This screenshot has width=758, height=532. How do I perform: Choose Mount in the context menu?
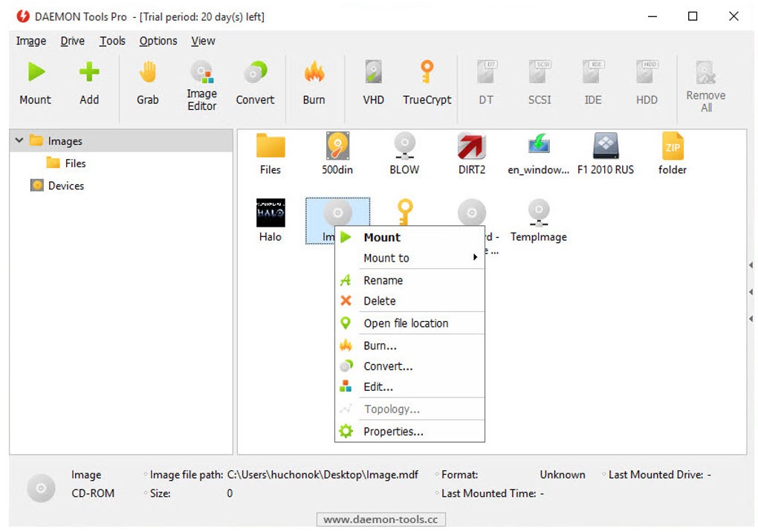coord(409,237)
